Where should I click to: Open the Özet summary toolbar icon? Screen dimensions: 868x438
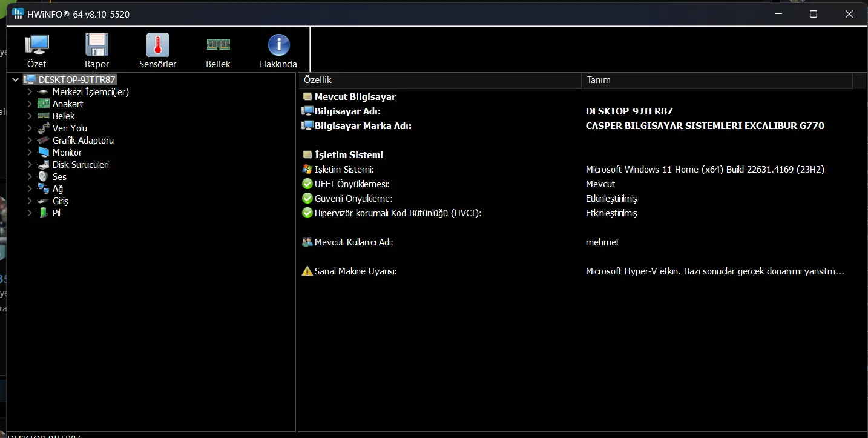[36, 45]
